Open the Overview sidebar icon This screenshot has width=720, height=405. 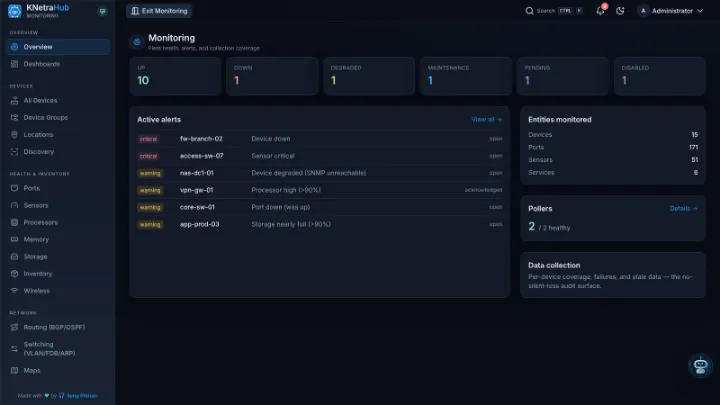[x=15, y=47]
